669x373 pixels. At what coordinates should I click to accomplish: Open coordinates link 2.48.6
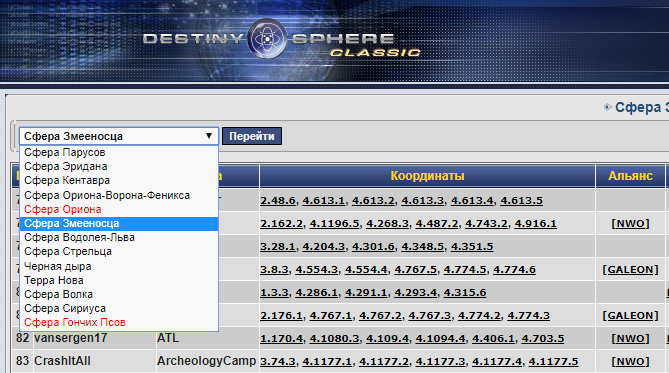click(278, 201)
